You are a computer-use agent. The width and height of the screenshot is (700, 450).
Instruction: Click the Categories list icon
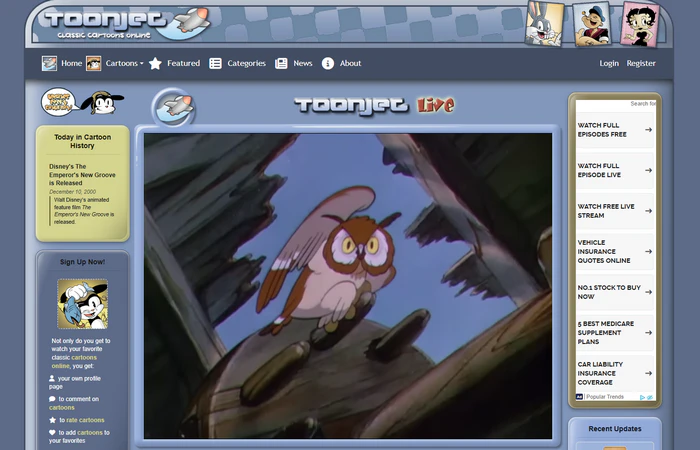point(216,63)
